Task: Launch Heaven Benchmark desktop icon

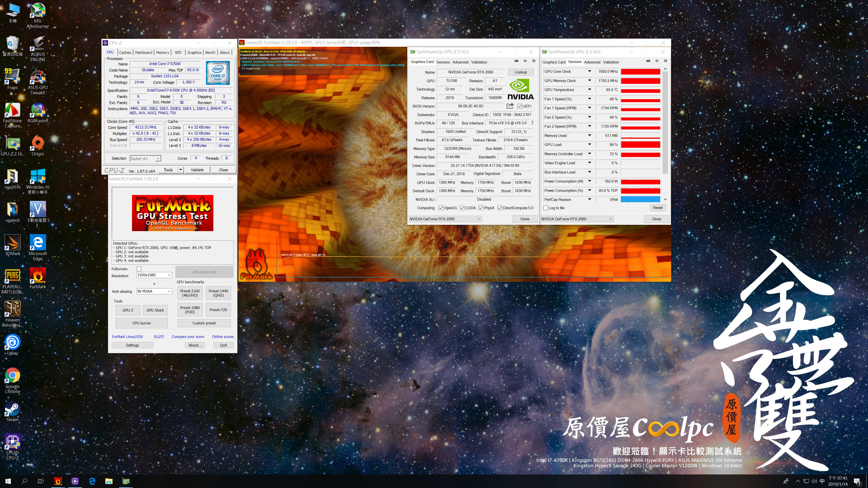Action: pyautogui.click(x=12, y=314)
